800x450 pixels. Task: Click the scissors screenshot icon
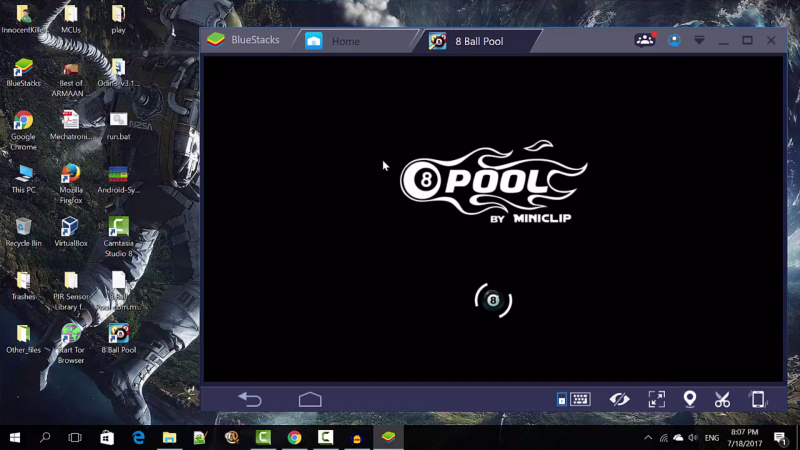(722, 399)
